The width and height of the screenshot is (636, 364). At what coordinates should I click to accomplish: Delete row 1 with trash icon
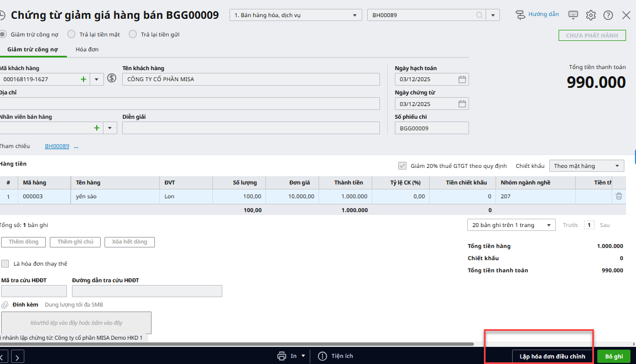pos(619,196)
